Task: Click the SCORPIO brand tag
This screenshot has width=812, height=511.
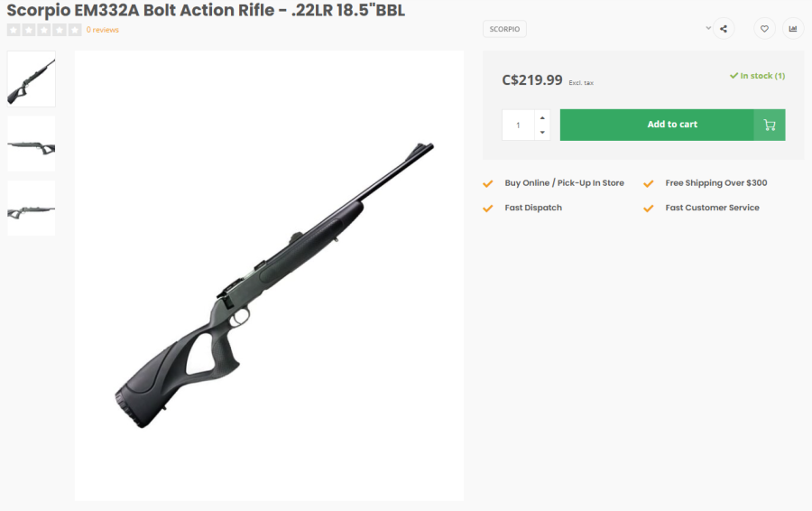Action: coord(504,29)
